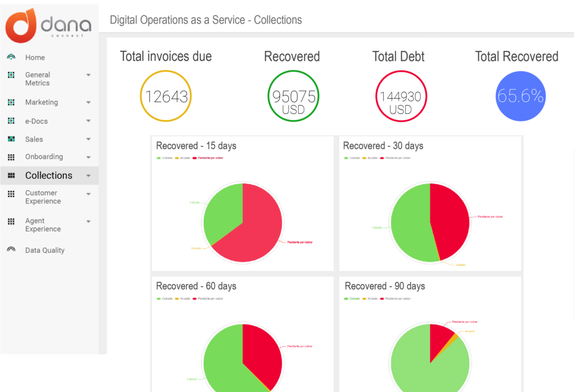The height and width of the screenshot is (392, 578).
Task: Expand the Sales dropdown arrow
Action: [x=89, y=139]
